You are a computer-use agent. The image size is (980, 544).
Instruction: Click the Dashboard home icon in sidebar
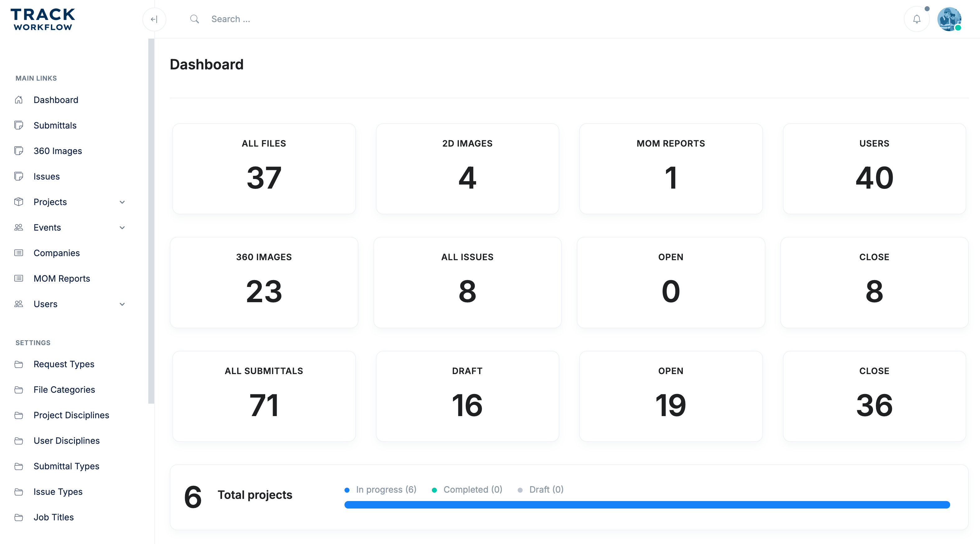click(x=19, y=100)
